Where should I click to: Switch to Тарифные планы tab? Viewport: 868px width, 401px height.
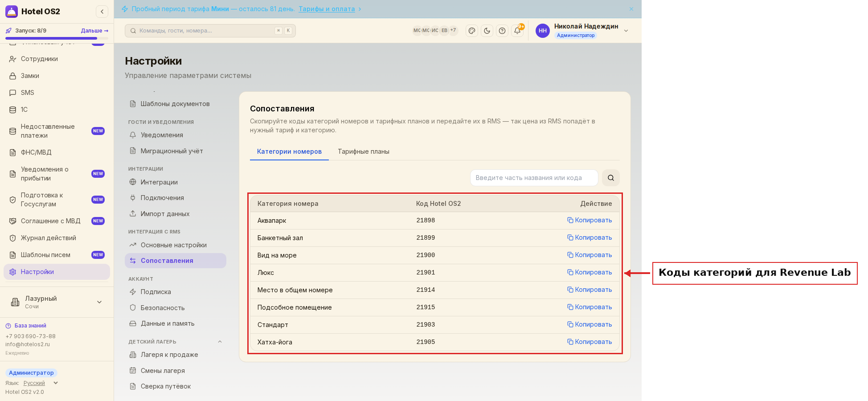364,151
